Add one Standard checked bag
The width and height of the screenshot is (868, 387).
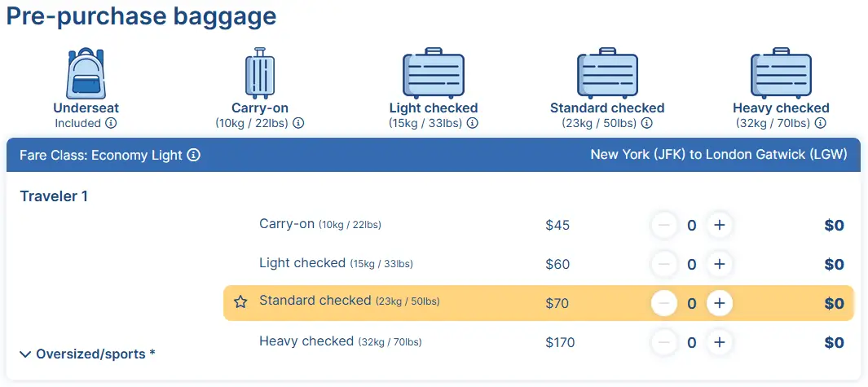(x=719, y=303)
